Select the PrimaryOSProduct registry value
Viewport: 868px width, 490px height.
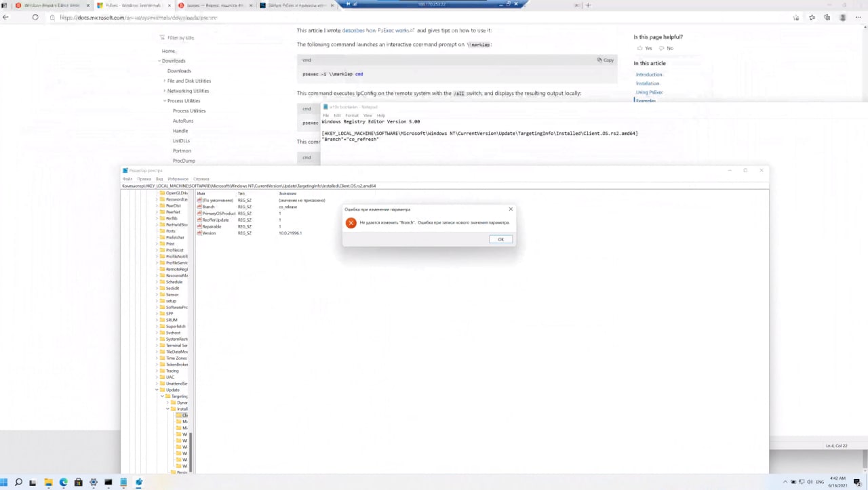(218, 213)
